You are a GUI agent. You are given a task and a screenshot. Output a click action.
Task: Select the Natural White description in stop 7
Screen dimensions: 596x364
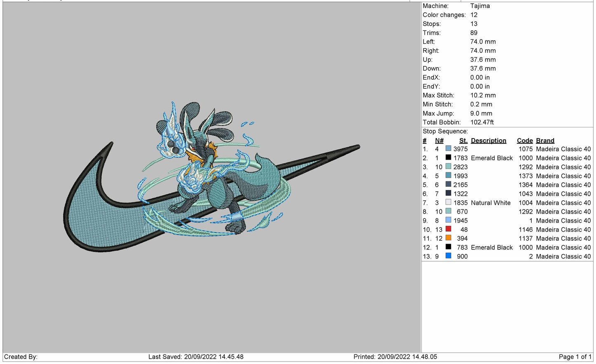[490, 203]
